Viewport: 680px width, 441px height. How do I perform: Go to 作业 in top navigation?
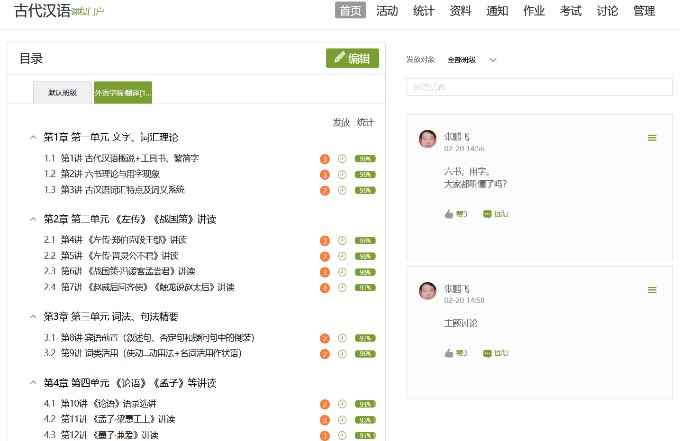click(x=533, y=11)
